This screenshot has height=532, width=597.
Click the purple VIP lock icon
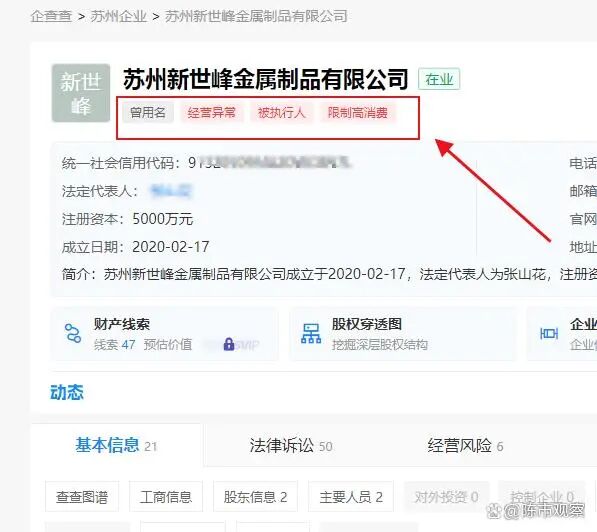[229, 344]
